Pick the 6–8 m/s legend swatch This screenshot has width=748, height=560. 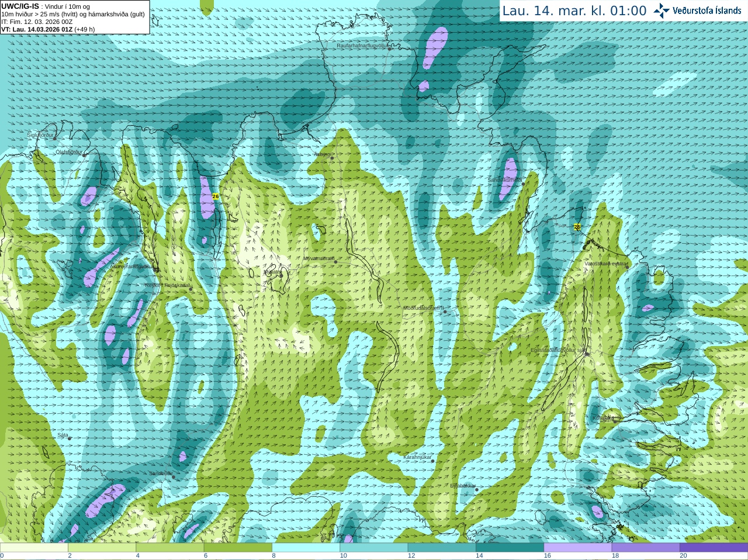click(x=238, y=548)
